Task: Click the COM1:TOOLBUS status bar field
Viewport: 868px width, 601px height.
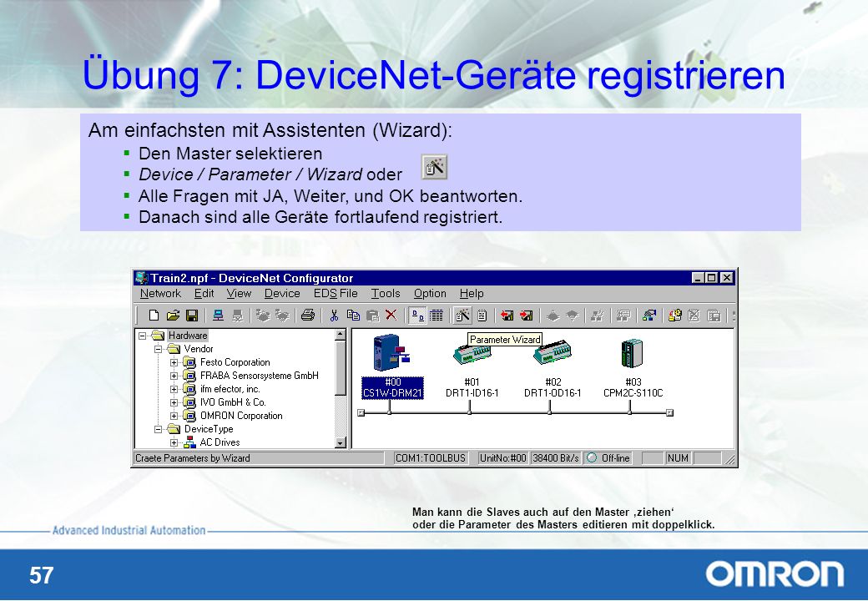Action: coord(431,458)
